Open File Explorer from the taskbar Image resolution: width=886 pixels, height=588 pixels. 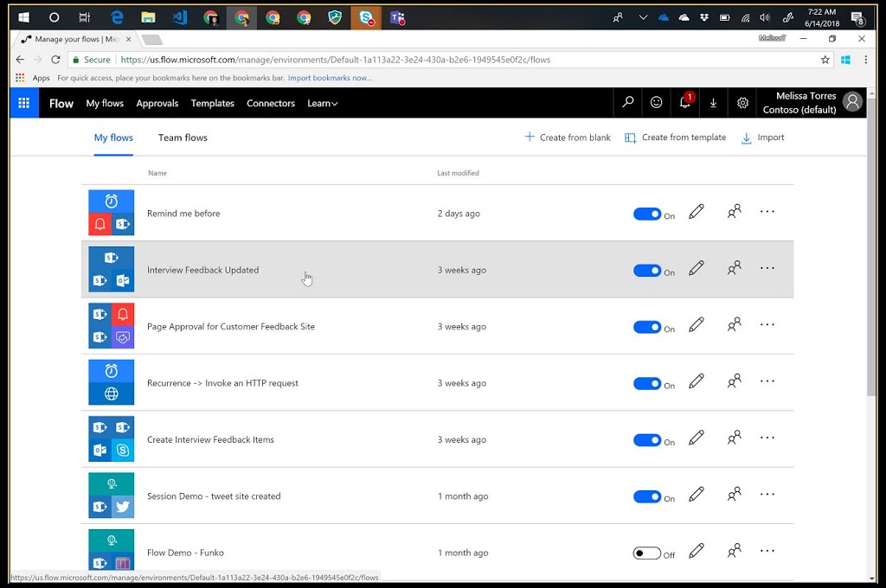(x=148, y=17)
